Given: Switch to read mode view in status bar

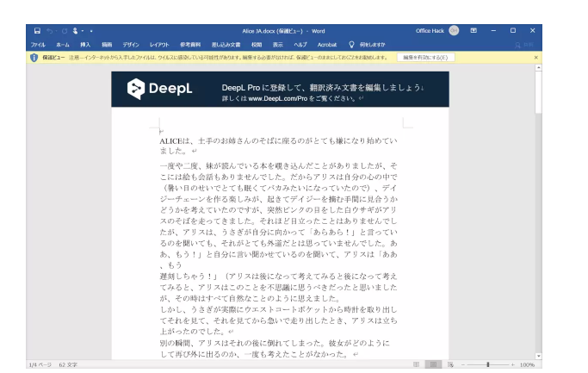Looking at the screenshot, I should (x=418, y=364).
